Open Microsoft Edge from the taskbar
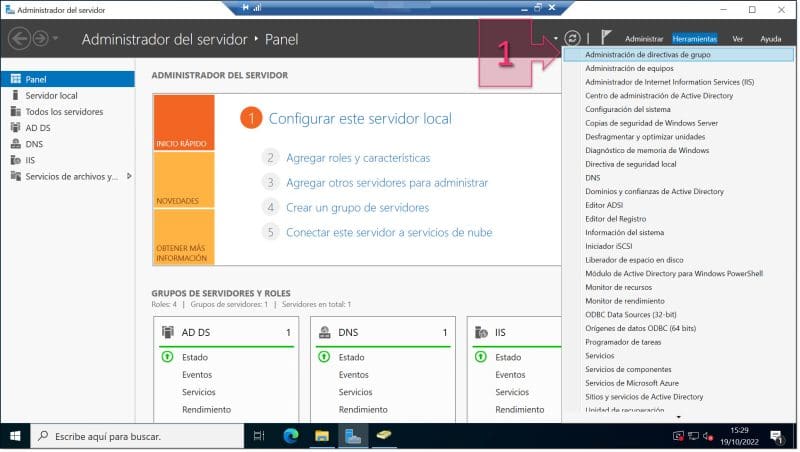 tap(291, 436)
